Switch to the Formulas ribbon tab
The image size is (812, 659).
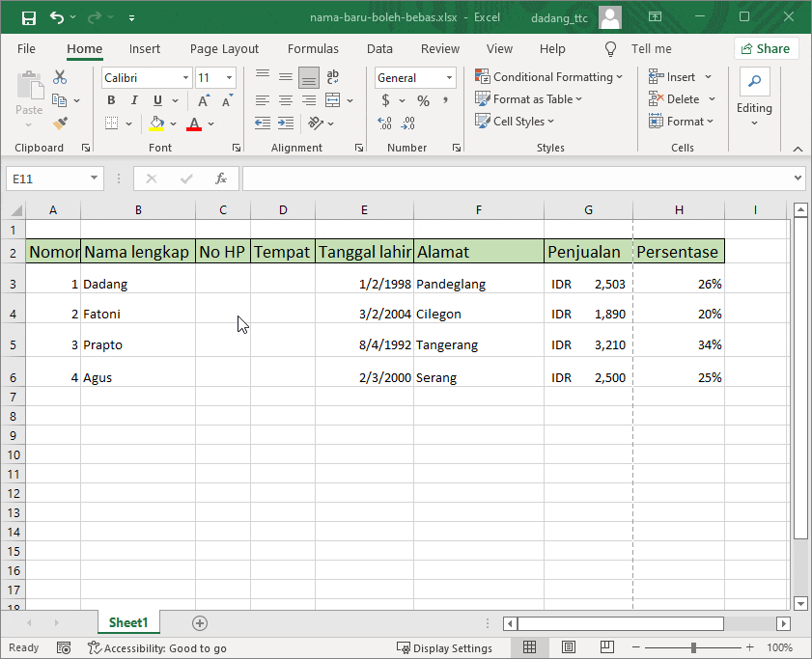tap(313, 48)
